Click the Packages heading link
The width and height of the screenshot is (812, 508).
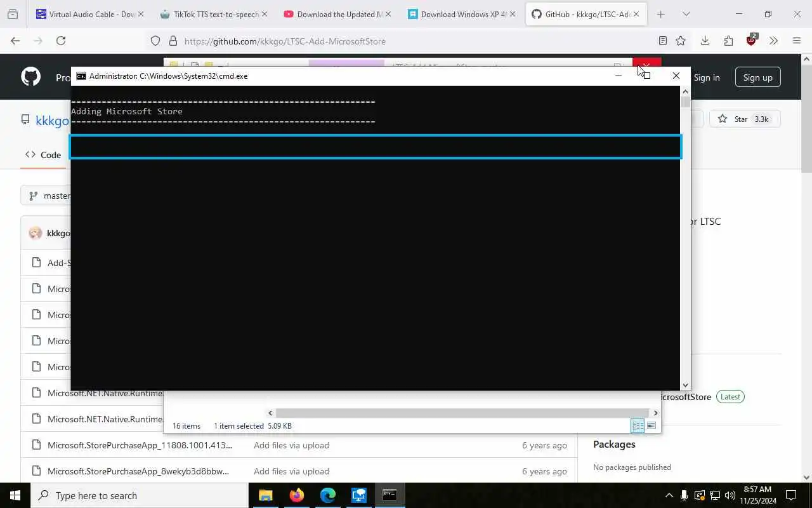coord(614,444)
